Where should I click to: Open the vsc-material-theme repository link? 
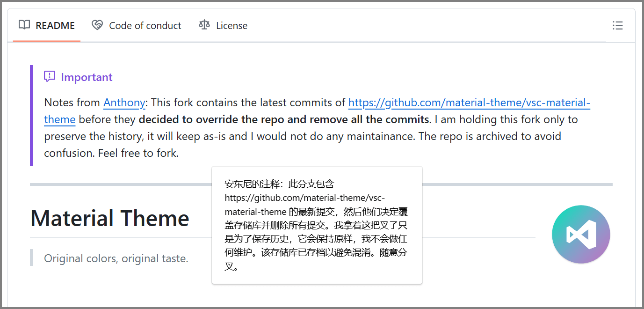tap(468, 102)
